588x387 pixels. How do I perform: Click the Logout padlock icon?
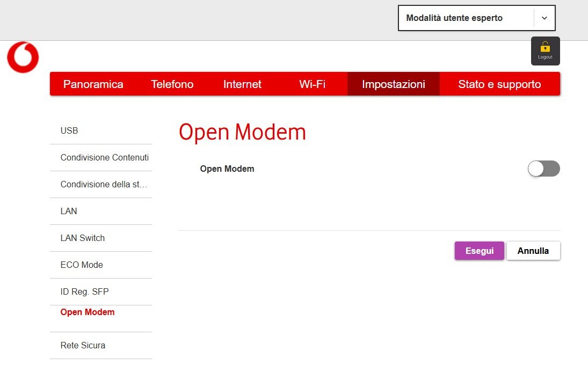pyautogui.click(x=545, y=47)
